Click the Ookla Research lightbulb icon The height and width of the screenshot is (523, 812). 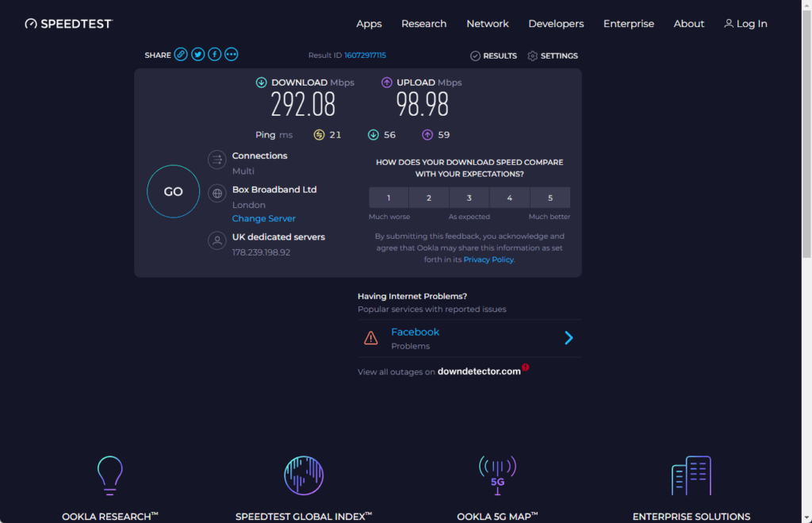point(109,475)
